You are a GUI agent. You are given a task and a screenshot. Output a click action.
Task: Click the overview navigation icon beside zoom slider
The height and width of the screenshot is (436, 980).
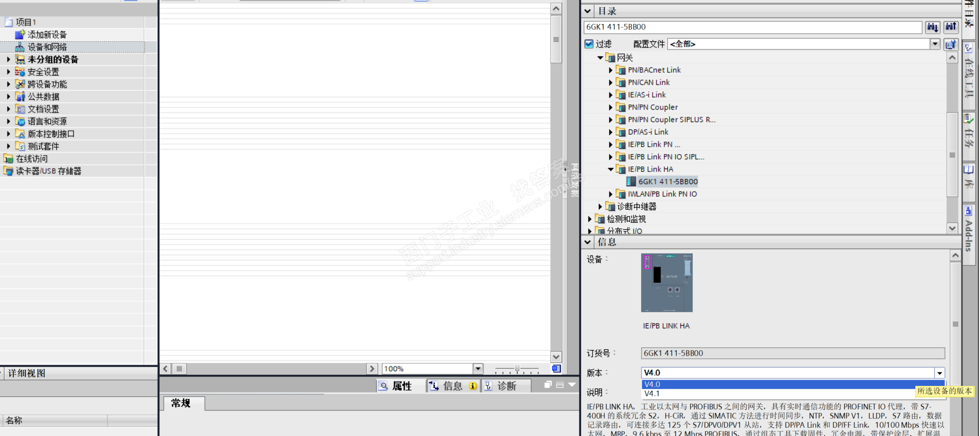point(556,369)
